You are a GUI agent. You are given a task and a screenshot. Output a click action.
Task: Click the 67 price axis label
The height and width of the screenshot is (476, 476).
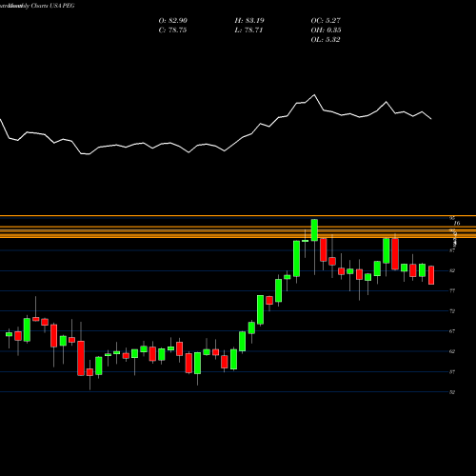pos(452,331)
